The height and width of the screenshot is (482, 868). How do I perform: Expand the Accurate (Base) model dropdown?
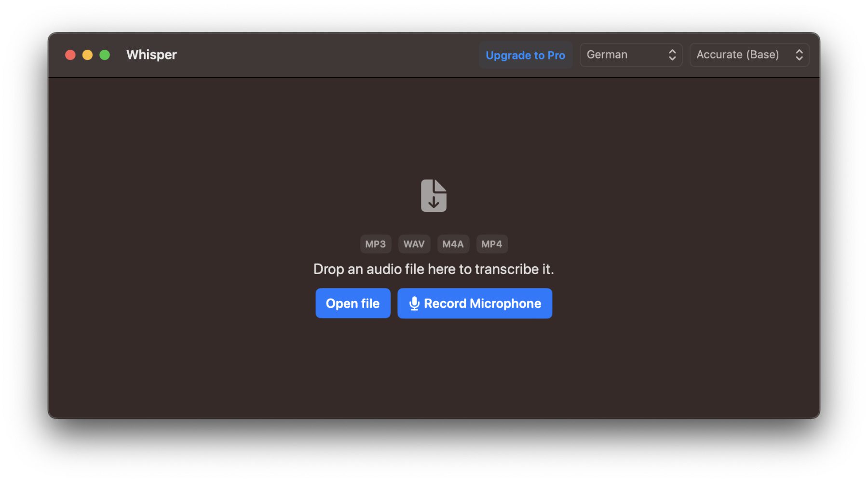click(749, 55)
